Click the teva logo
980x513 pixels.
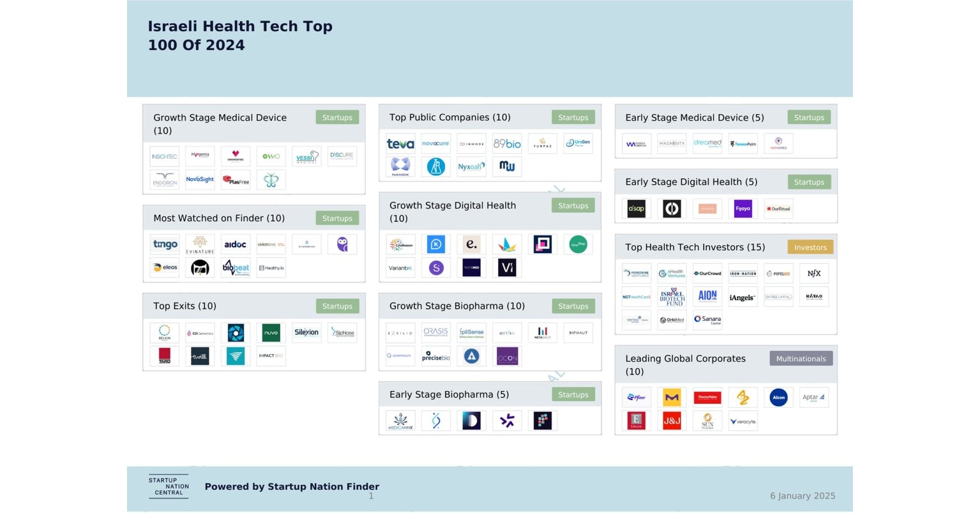400,144
